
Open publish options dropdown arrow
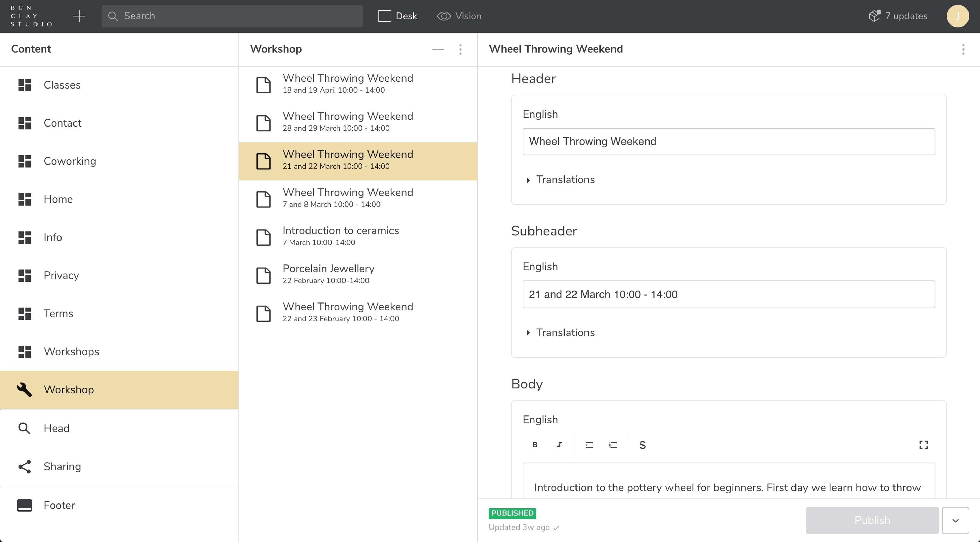click(x=955, y=520)
